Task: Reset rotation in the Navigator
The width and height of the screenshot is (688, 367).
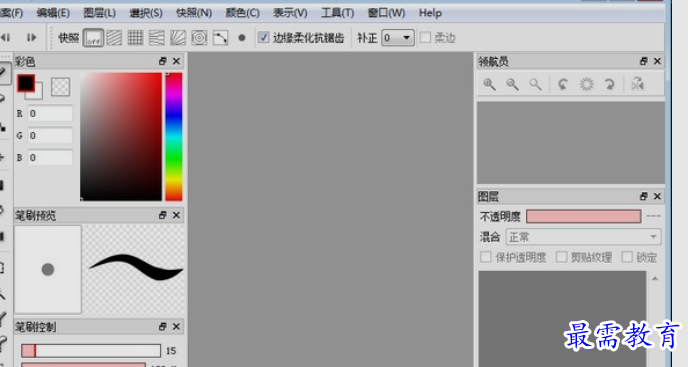Action: click(x=586, y=84)
